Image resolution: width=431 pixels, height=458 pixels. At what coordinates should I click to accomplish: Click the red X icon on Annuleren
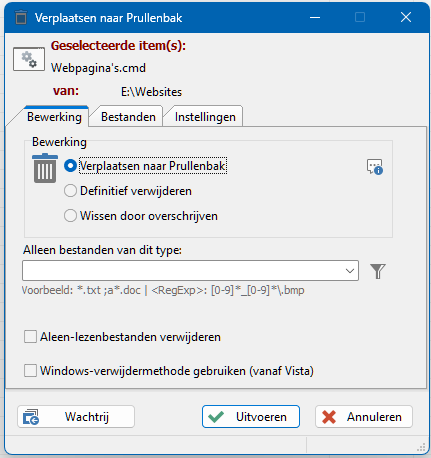pyautogui.click(x=329, y=417)
